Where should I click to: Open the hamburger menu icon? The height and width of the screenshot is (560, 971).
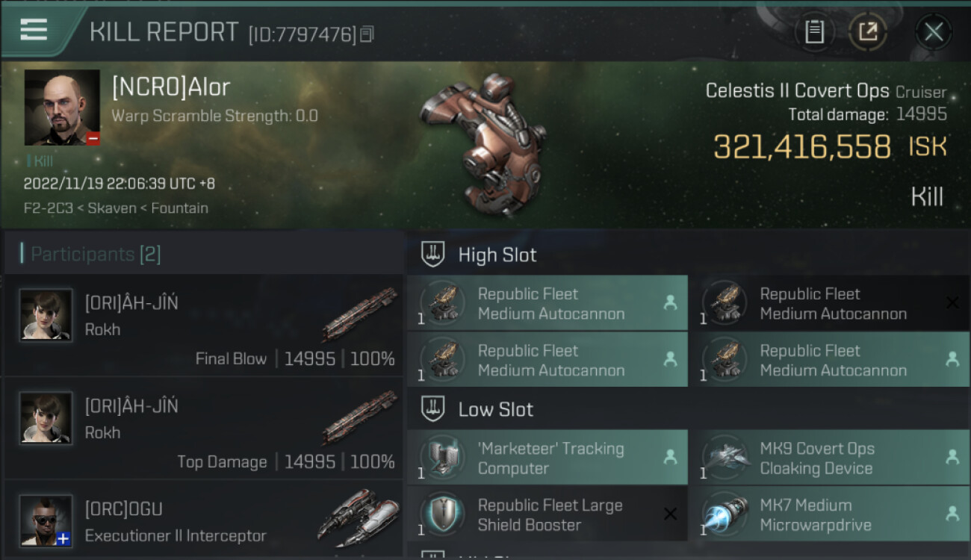click(34, 30)
